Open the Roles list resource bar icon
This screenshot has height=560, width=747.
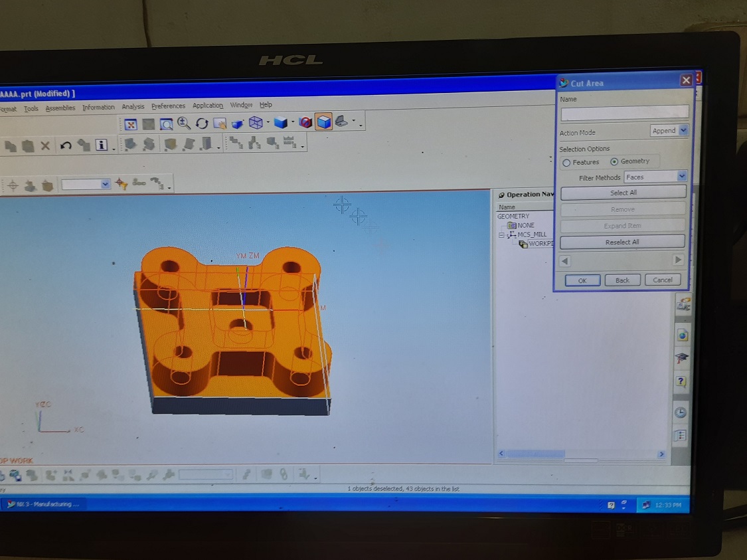pyautogui.click(x=681, y=435)
